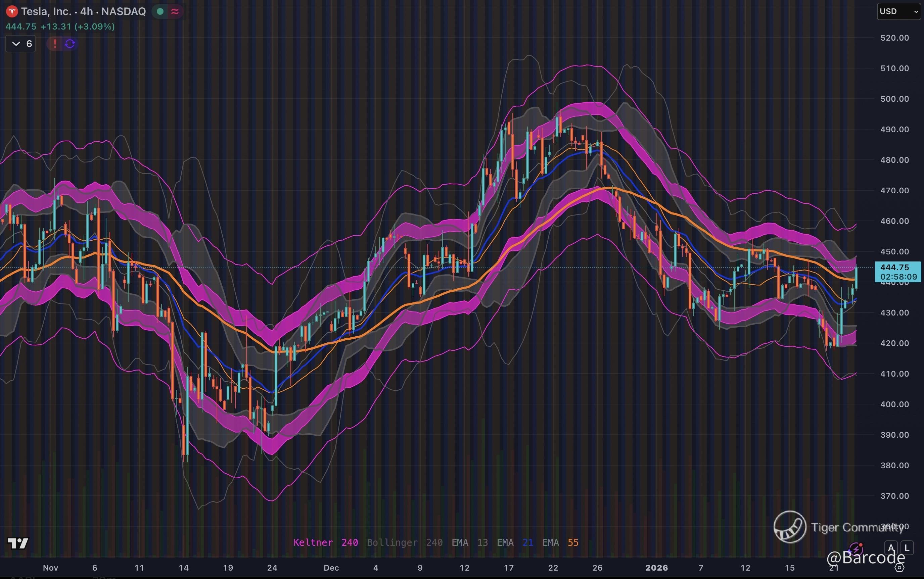This screenshot has height=579, width=924.
Task: Click the 500.00 level on the price scale
Action: coord(894,99)
